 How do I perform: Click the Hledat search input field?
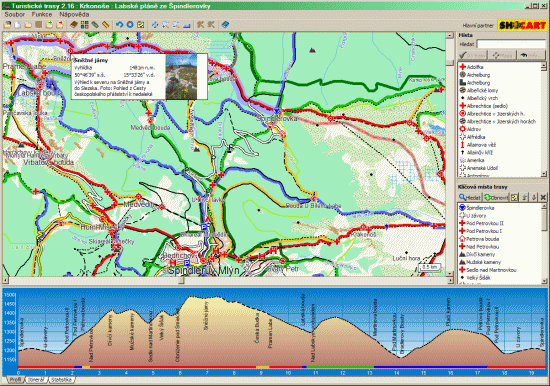click(511, 44)
